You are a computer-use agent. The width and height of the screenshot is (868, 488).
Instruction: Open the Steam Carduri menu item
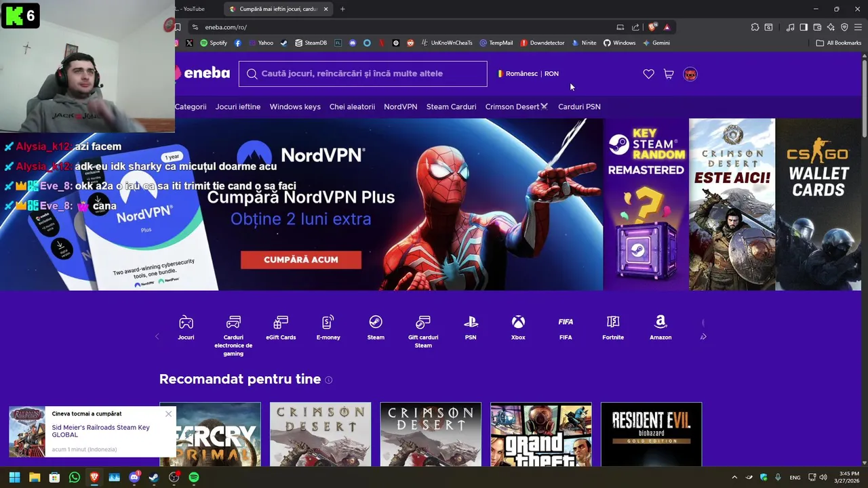(x=451, y=106)
